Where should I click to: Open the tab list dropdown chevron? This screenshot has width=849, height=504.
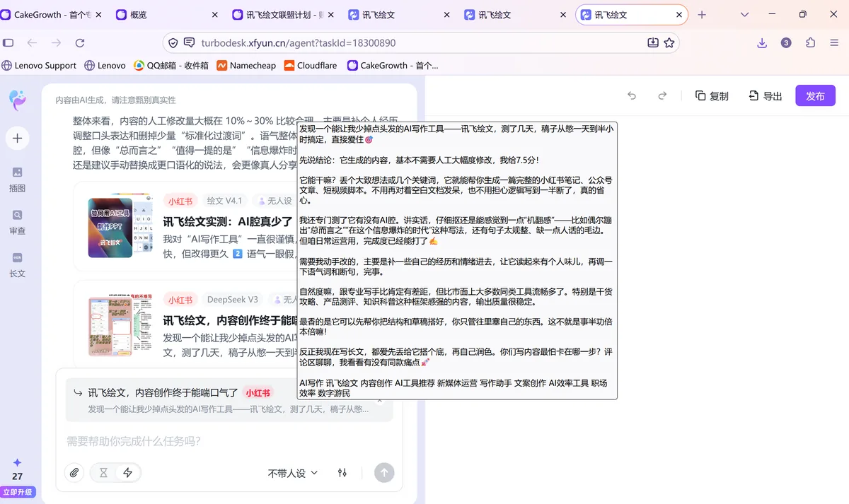pyautogui.click(x=744, y=14)
